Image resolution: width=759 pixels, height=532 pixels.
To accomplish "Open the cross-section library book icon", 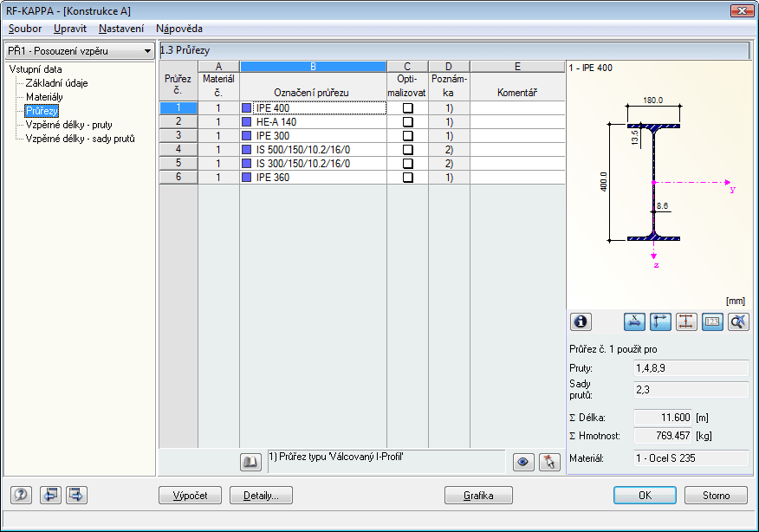I will coord(250,462).
